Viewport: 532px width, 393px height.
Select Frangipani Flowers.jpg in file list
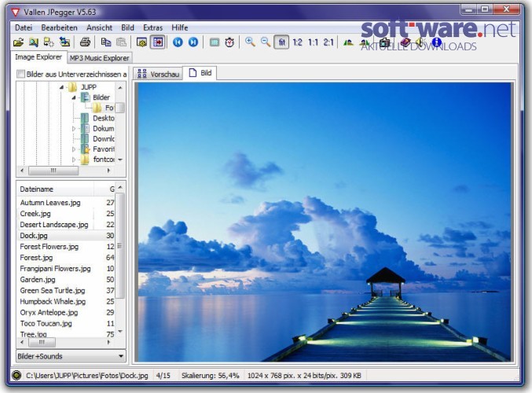(x=55, y=269)
